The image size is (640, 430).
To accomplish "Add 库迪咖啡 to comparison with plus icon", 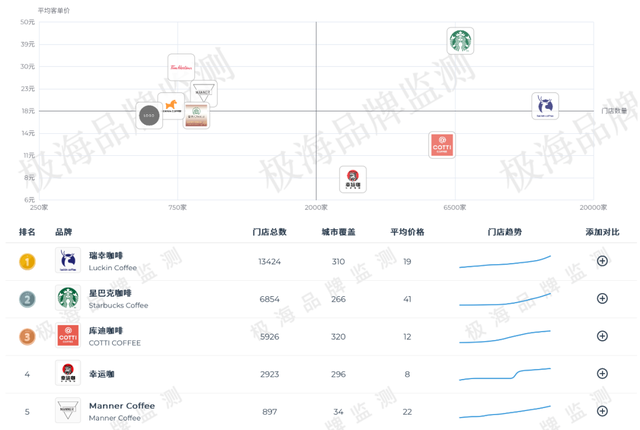I will click(x=602, y=336).
